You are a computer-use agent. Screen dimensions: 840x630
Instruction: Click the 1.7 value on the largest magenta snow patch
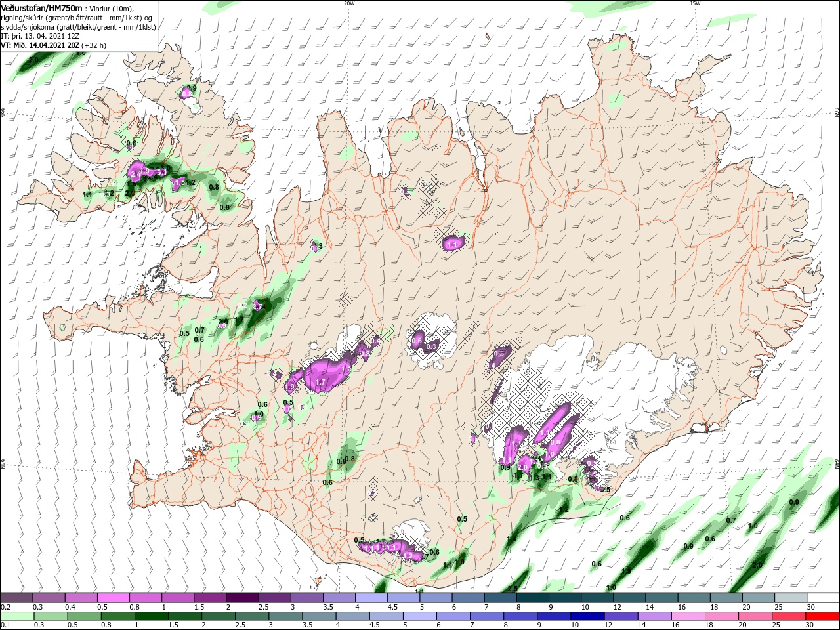[x=321, y=382]
